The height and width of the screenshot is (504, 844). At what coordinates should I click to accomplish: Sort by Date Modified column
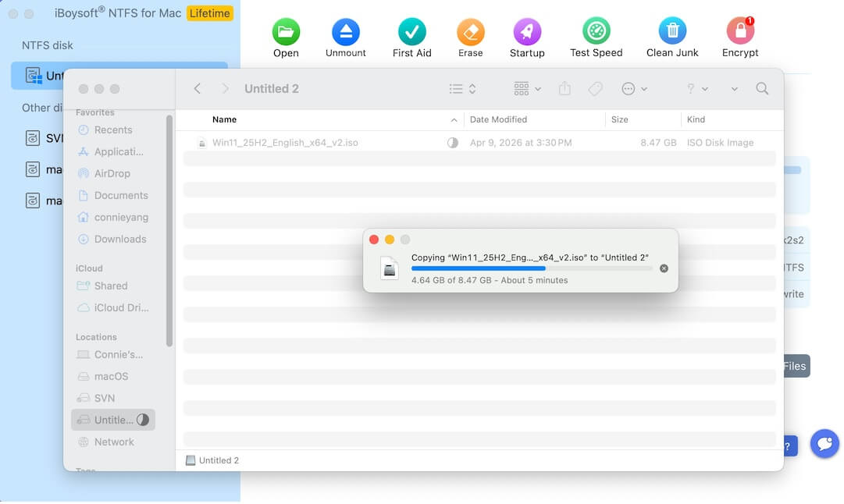(498, 119)
